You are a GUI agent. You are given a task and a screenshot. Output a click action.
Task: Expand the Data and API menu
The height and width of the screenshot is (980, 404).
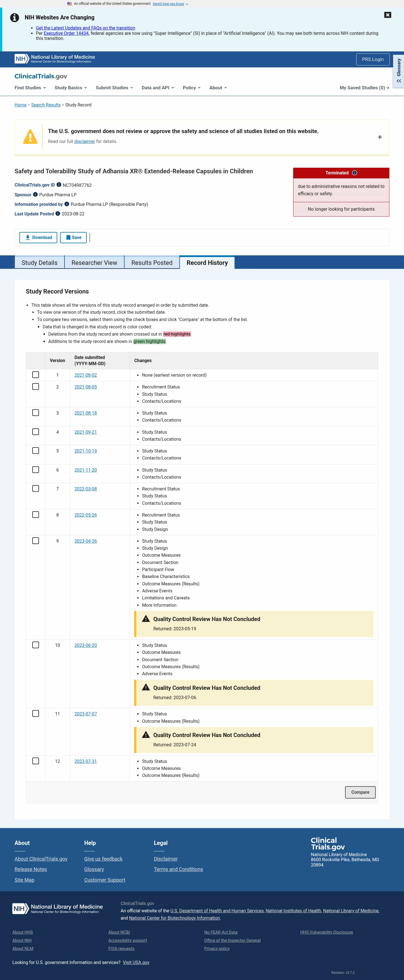tap(158, 88)
